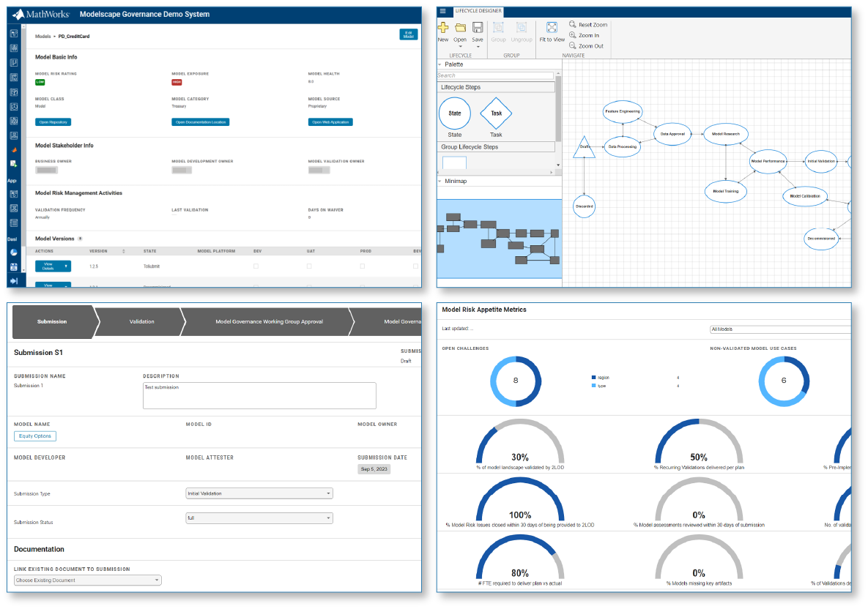Check the DEV checkbox for version 1.2.5

point(255,266)
